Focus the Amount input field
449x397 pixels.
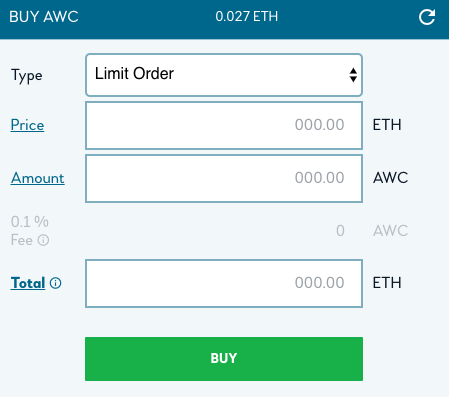click(224, 178)
